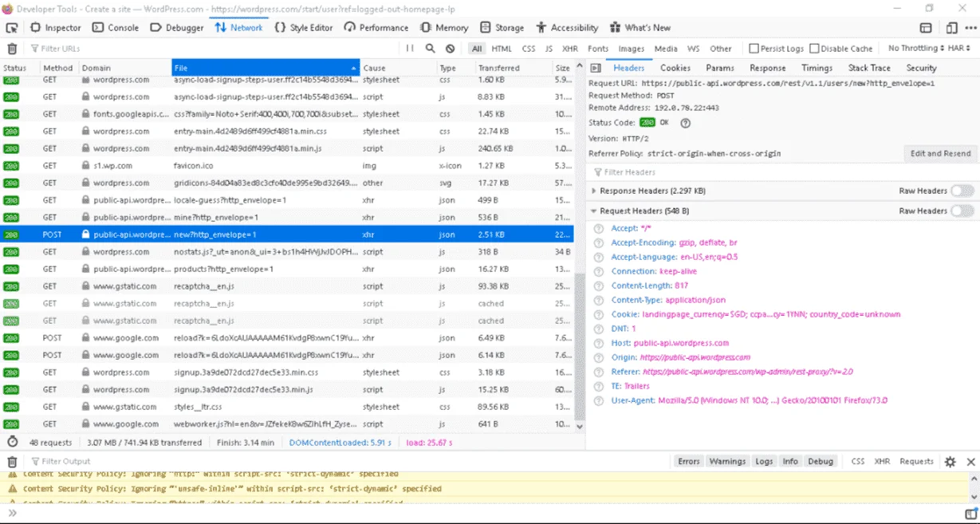Toggle Raw Headers for Response Headers

coord(962,191)
